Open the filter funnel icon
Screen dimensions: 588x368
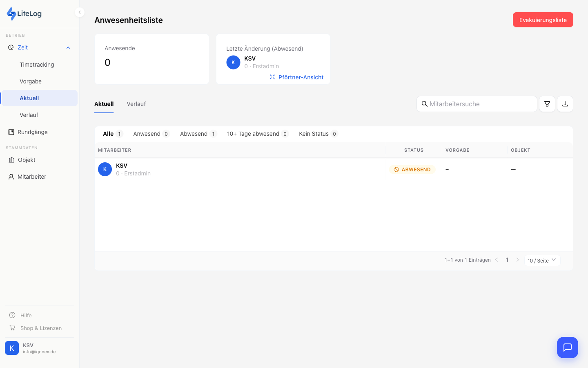[547, 104]
